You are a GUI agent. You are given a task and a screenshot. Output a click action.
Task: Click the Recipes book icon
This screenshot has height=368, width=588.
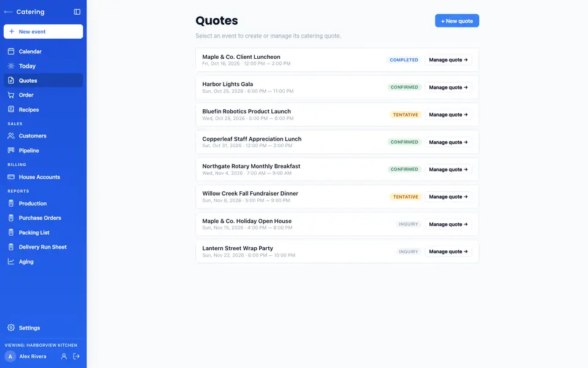tap(11, 109)
